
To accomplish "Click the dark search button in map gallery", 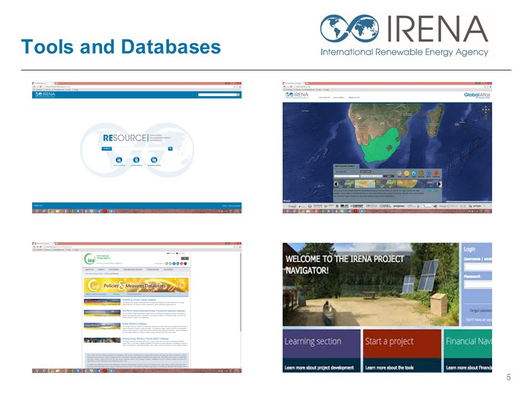I will [389, 176].
